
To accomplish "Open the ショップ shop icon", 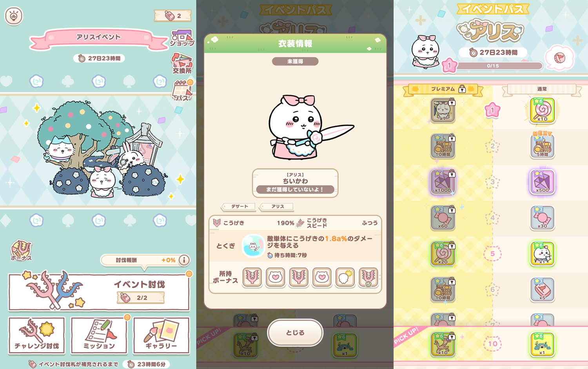I will tap(182, 38).
